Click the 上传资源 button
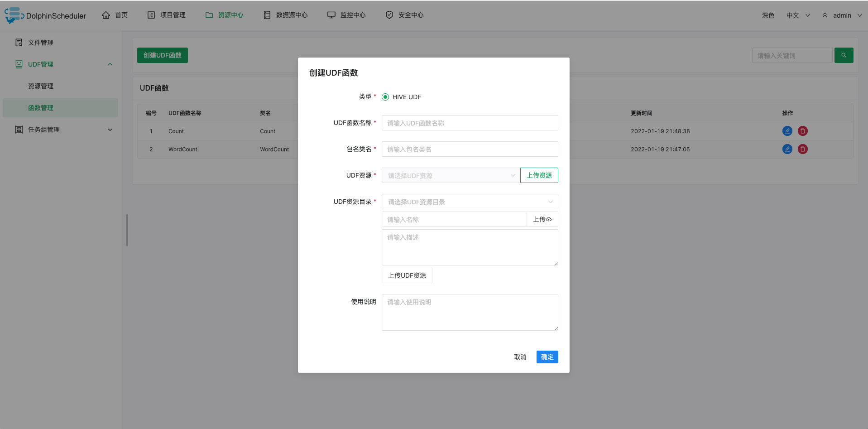The width and height of the screenshot is (868, 429). pyautogui.click(x=539, y=175)
